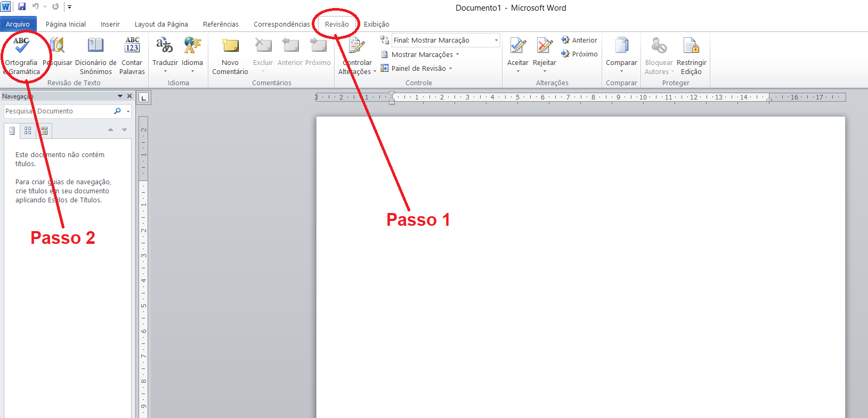Open the Dicionário de Sinônimos thesaurus
Viewport: 868px width, 418px height.
95,46
